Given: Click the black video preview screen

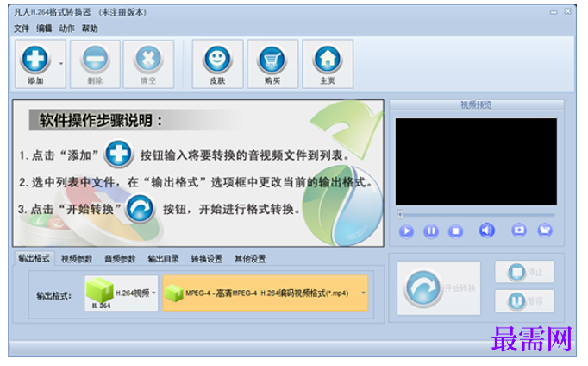Looking at the screenshot, I should point(476,161).
